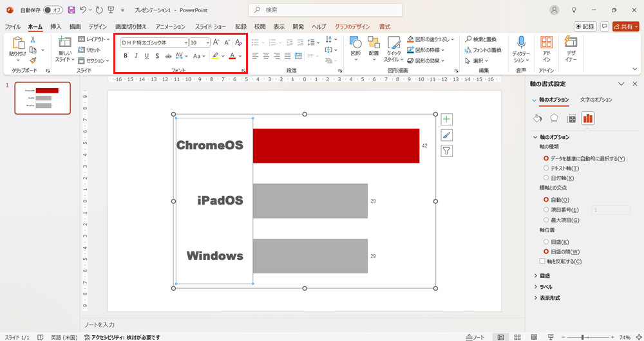Viewport: 644px width, 341px height.
Task: Click the zoom slider handle
Action: pyautogui.click(x=582, y=337)
